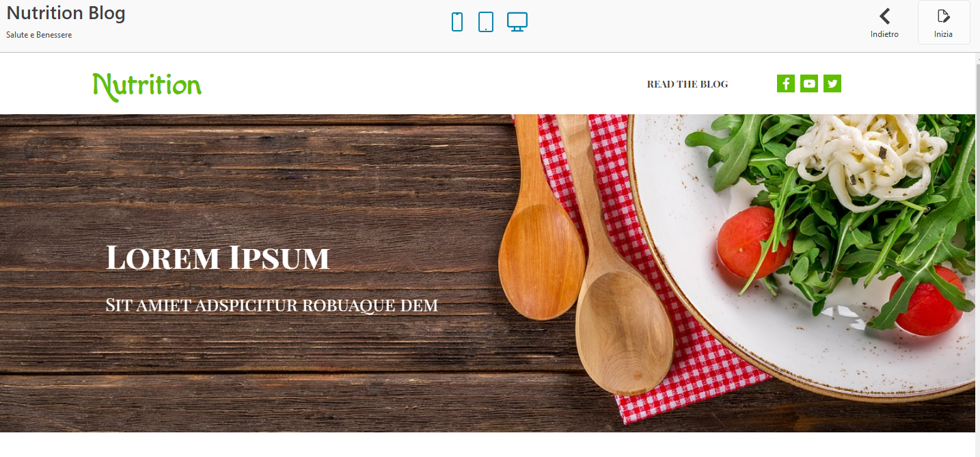
Task: Click the Salute e Benessere category text
Action: pyautogui.click(x=39, y=35)
